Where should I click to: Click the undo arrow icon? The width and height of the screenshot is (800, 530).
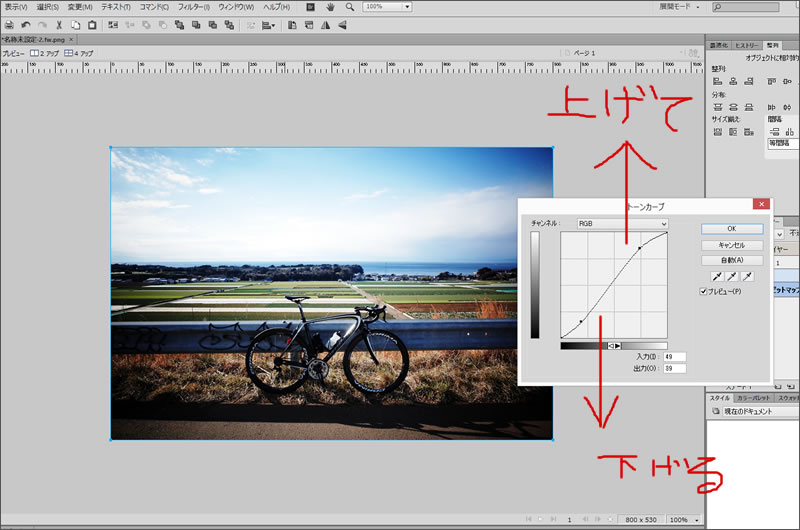[26, 25]
